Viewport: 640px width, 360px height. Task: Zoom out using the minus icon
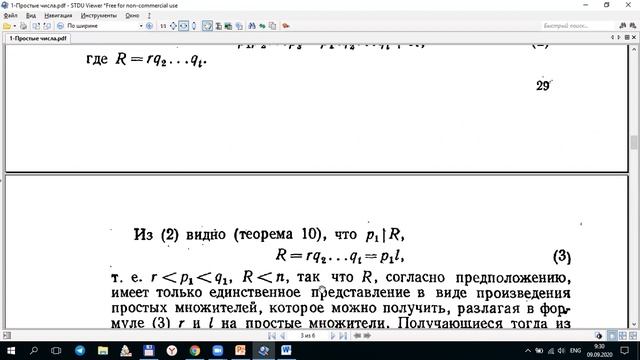click(60, 26)
